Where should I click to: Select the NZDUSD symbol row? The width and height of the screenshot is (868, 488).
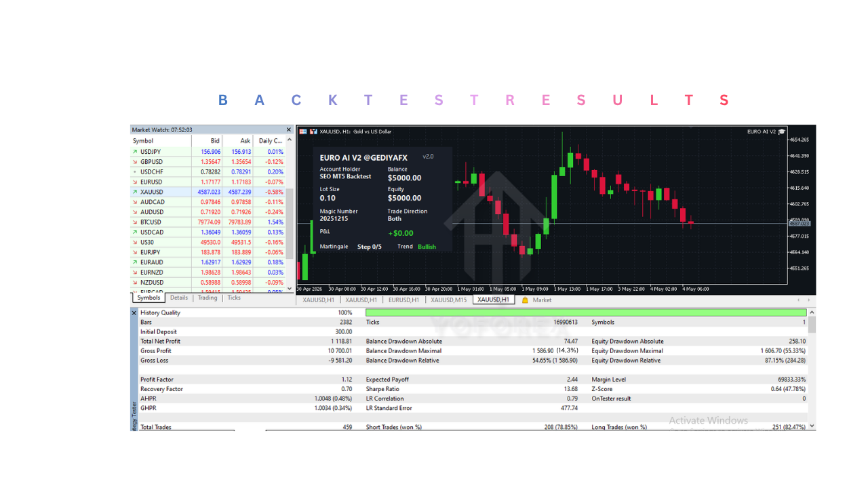point(208,282)
